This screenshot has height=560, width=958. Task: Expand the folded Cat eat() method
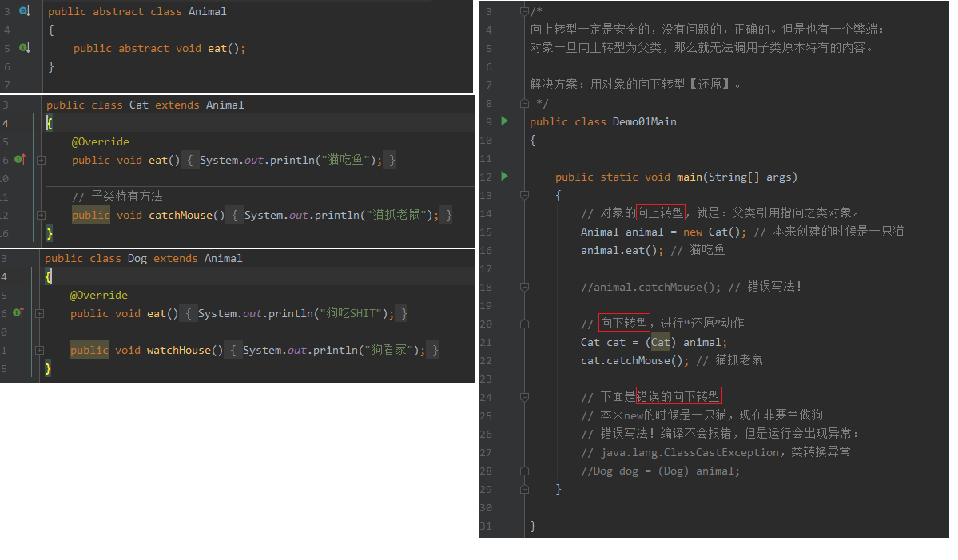pos(42,160)
